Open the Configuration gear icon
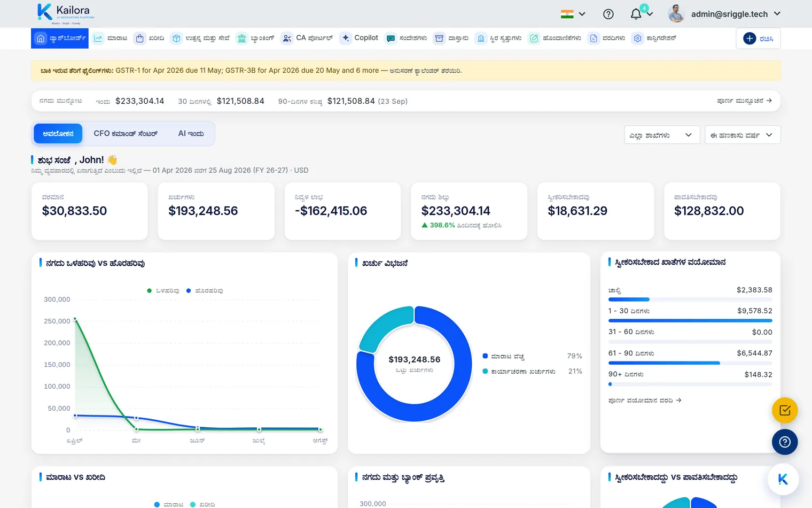This screenshot has width=812, height=508. [637, 39]
